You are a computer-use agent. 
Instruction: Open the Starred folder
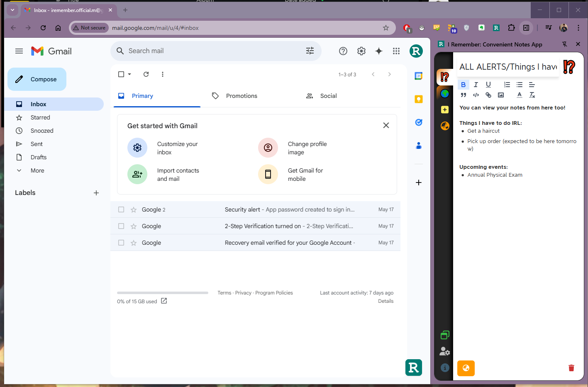tap(40, 117)
